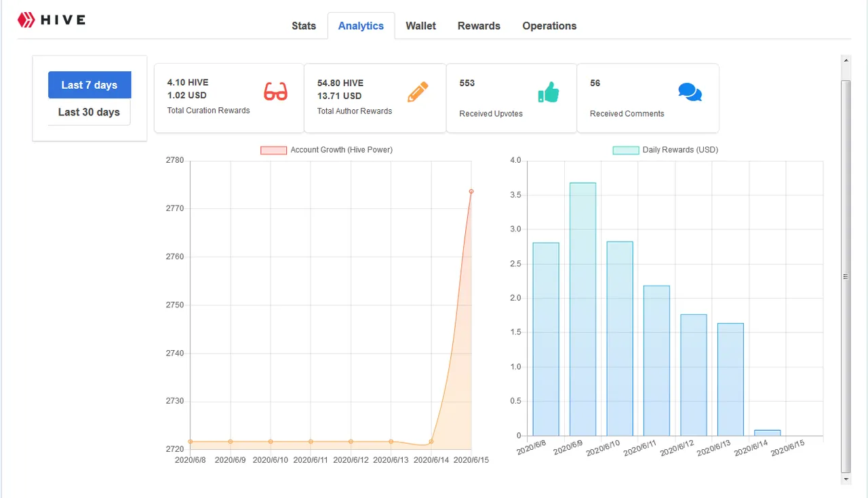Select the Analytics tab
Screen dimensions: 868x498
click(361, 26)
